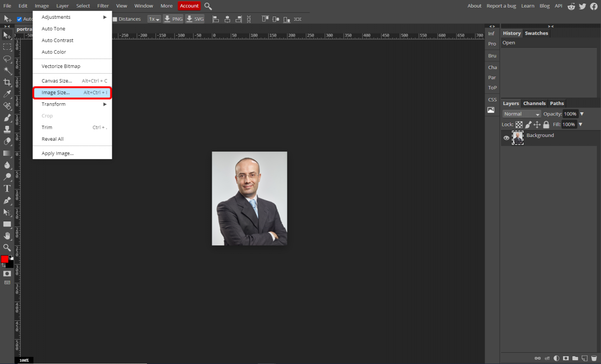Hide the Background layer with eye icon
Viewport: 601px width, 364px height.
point(506,138)
